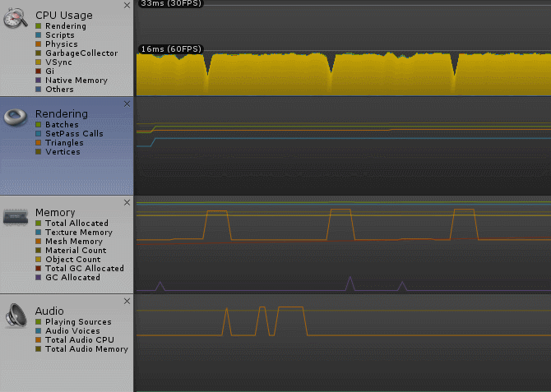Toggle the Native Memory color swatch
Screen dimensions: 551x392
point(39,81)
